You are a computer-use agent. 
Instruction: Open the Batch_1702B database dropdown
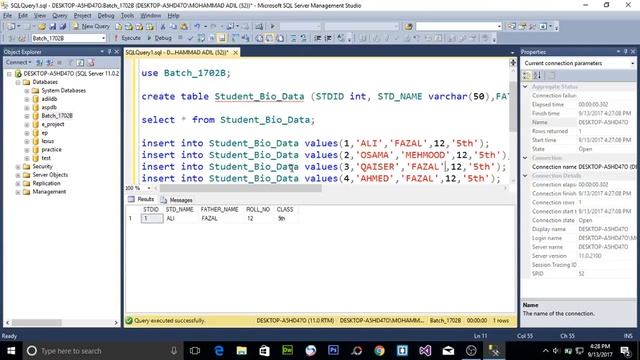pyautogui.click(x=103, y=38)
